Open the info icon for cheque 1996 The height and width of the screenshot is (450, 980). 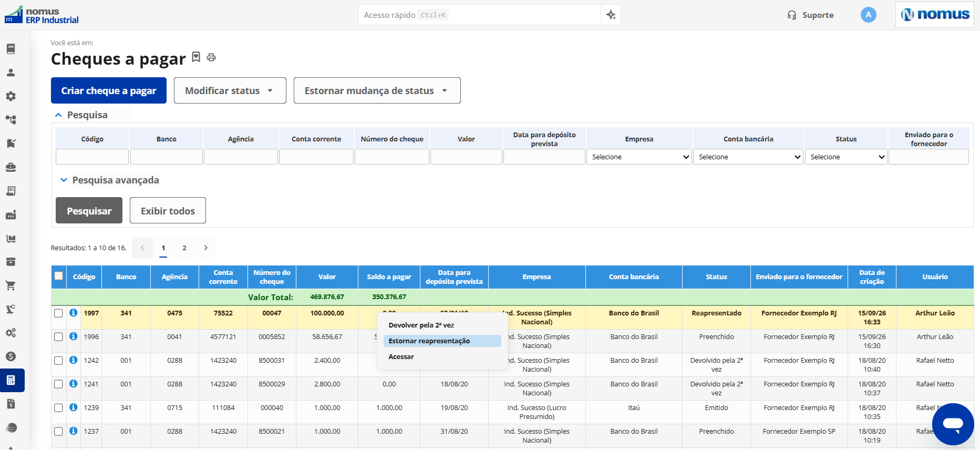click(x=74, y=336)
